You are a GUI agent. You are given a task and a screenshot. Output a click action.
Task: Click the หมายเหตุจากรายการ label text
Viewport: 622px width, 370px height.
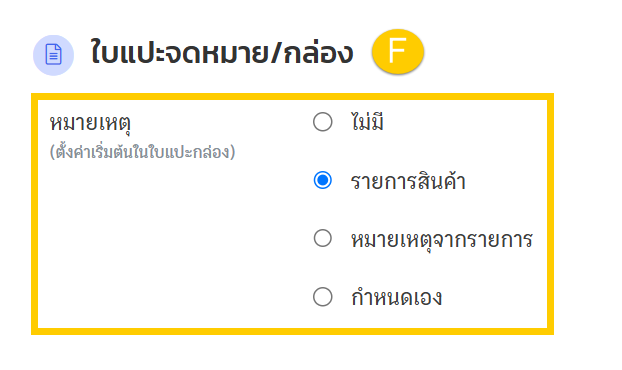442,240
